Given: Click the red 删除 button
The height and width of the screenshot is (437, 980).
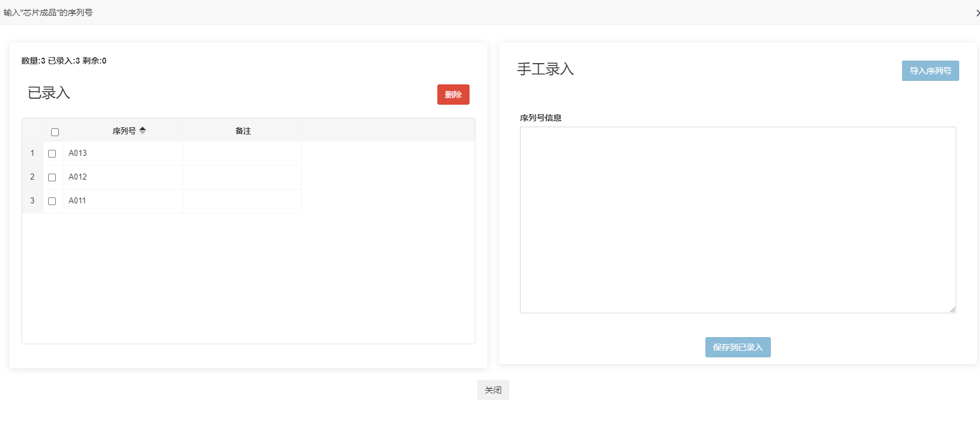Looking at the screenshot, I should pos(453,95).
